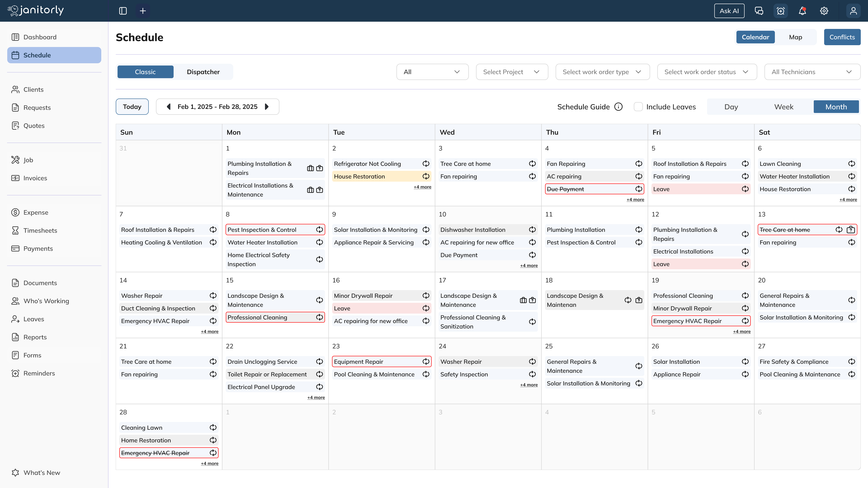Screen dimensions: 868x488
Task: Click the Payments card icon
Action: pos(15,249)
